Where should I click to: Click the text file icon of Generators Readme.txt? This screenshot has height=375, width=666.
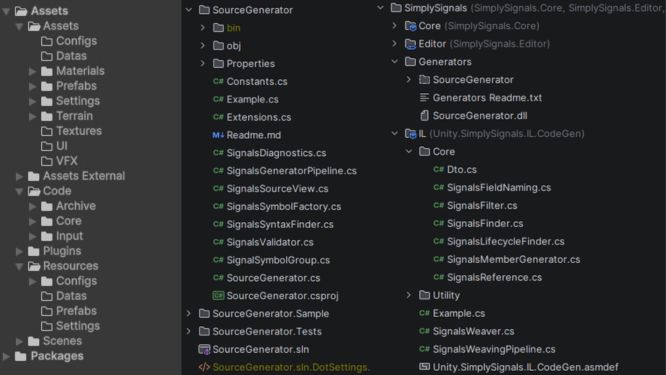[424, 98]
